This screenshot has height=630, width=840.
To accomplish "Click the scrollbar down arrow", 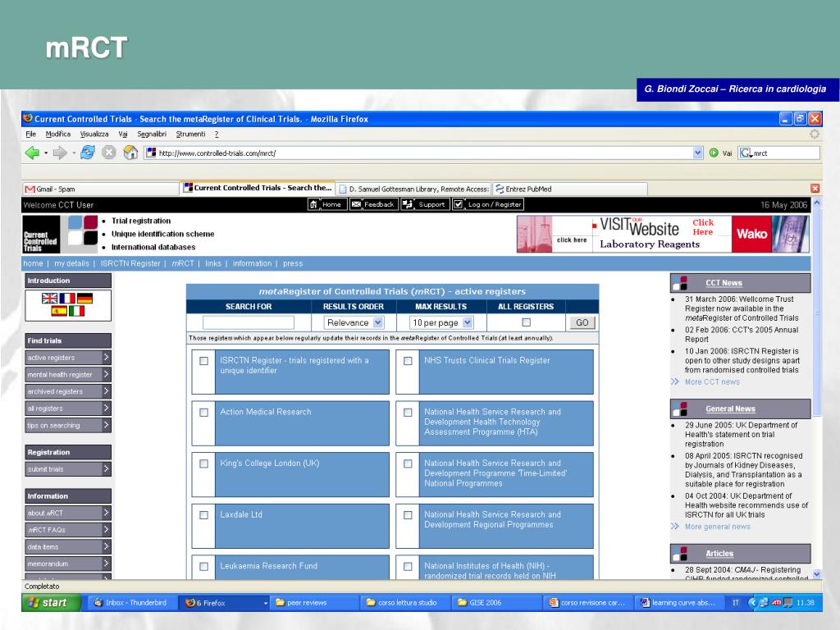I will [x=816, y=573].
